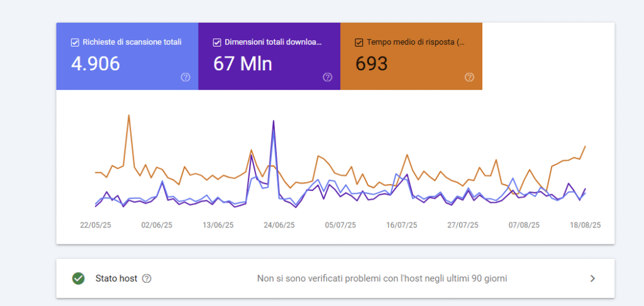Click the green checkmark status icon

[x=79, y=278]
